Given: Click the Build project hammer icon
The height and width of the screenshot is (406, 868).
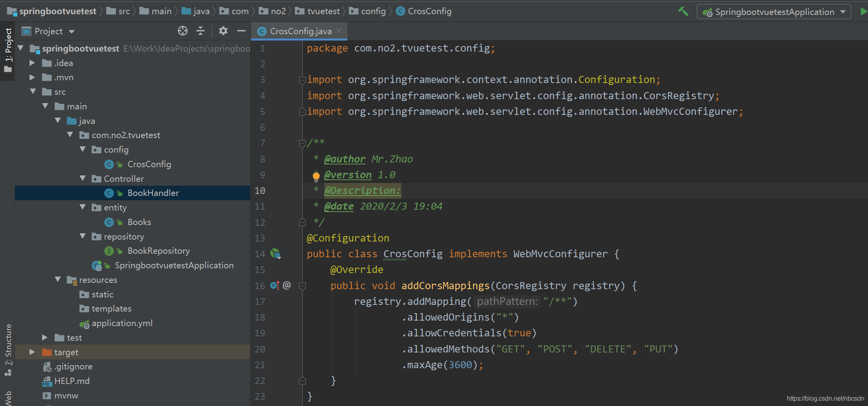Looking at the screenshot, I should click(683, 11).
